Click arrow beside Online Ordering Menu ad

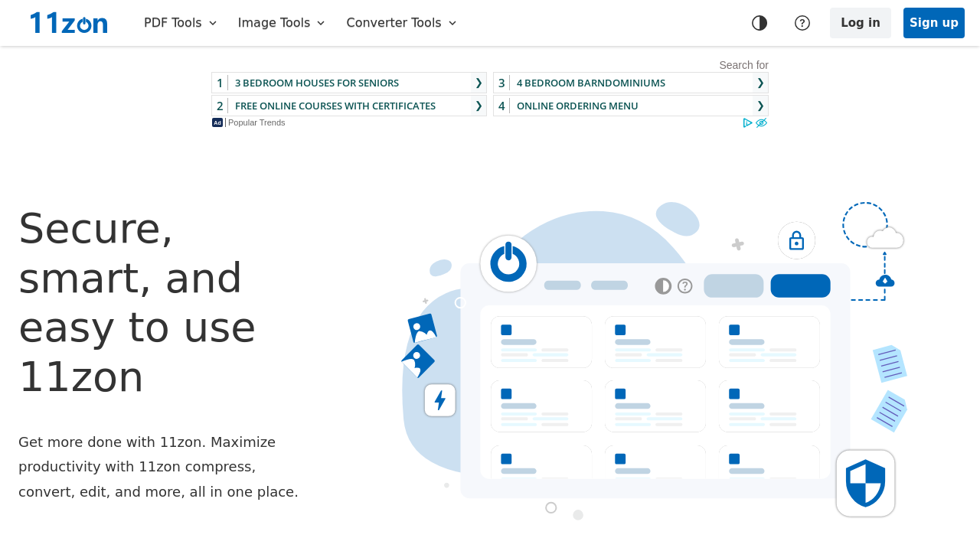760,106
